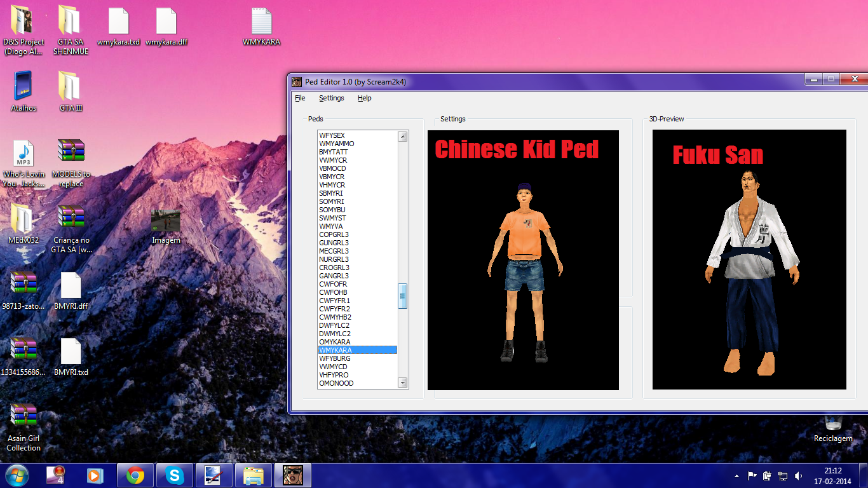The width and height of the screenshot is (868, 488).
Task: Select WFYBURG in the Peds list
Action: pos(358,358)
